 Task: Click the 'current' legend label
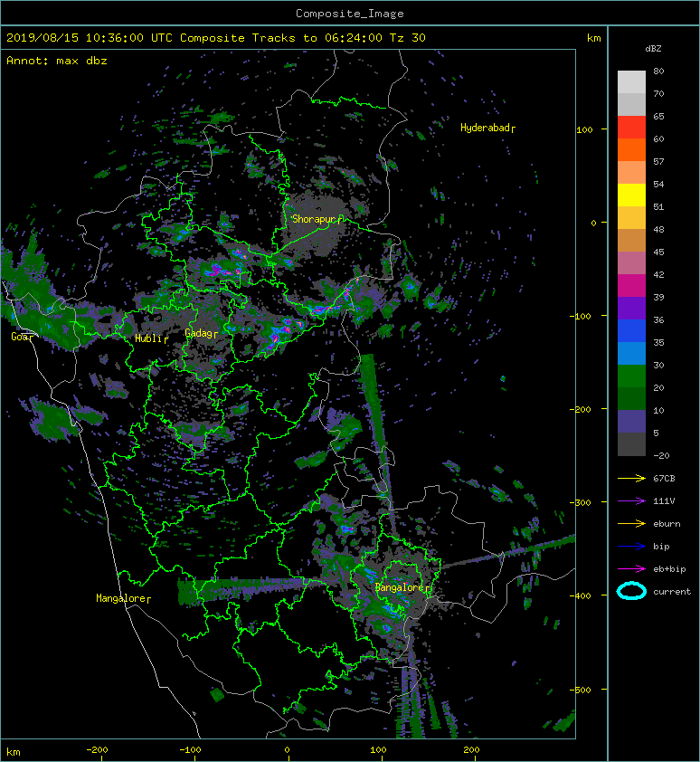(672, 592)
